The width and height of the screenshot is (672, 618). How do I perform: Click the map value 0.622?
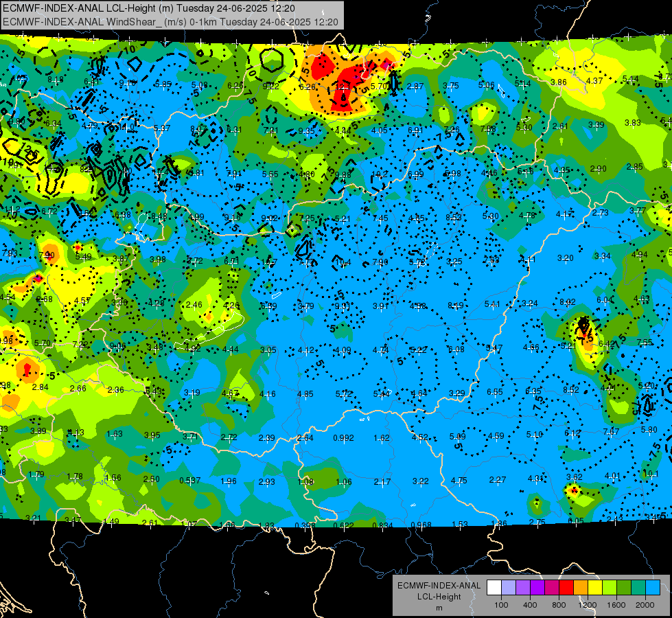click(x=343, y=525)
